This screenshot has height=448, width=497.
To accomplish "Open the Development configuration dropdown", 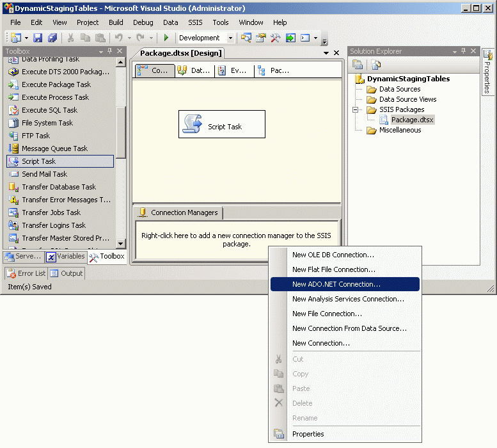I will (230, 38).
